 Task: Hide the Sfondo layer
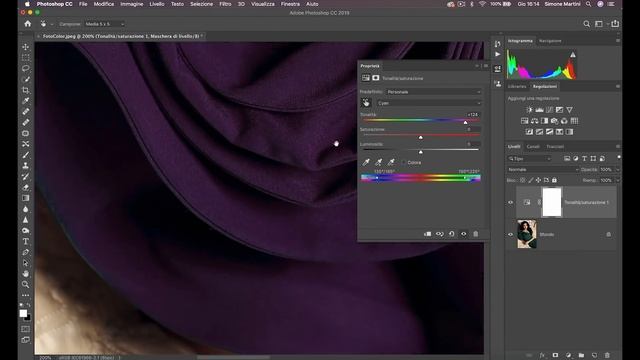[x=510, y=234]
